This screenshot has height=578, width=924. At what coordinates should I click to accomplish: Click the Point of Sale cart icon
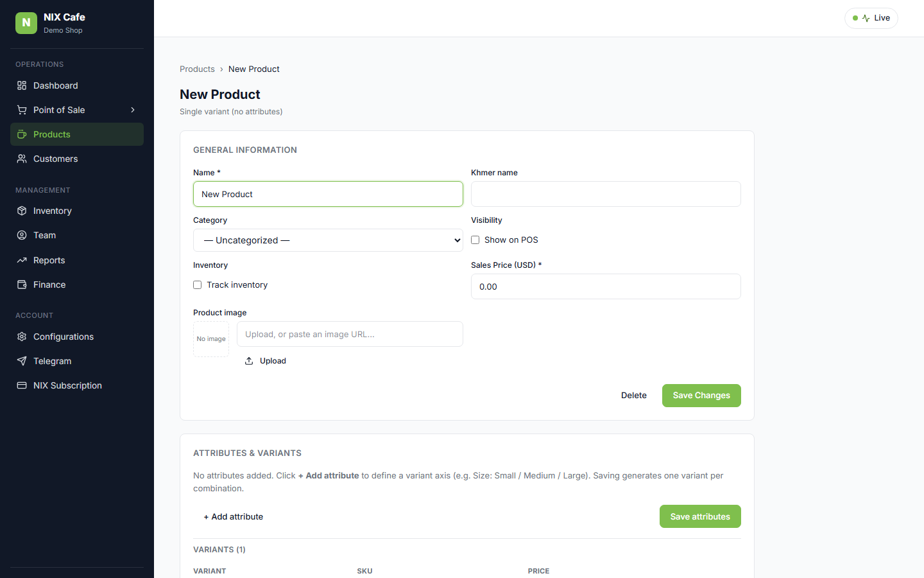coord(22,110)
